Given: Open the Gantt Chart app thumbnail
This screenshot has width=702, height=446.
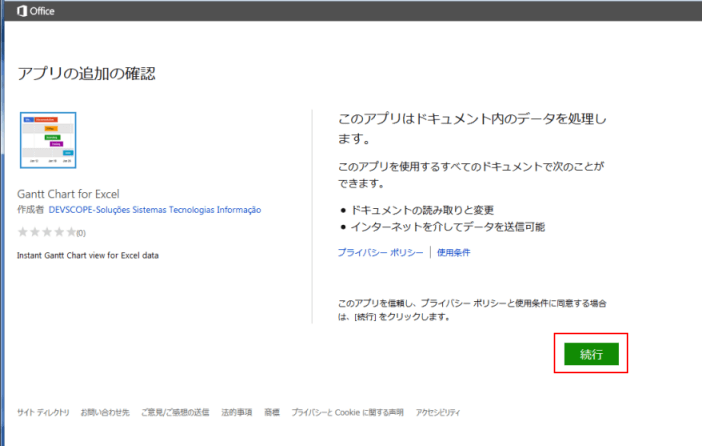Looking at the screenshot, I should pyautogui.click(x=48, y=140).
